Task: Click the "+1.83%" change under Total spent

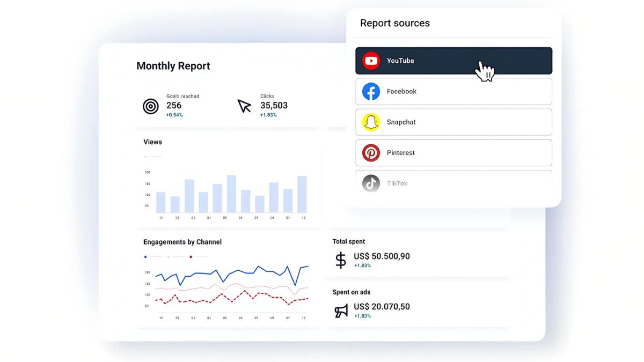Action: coord(362,265)
